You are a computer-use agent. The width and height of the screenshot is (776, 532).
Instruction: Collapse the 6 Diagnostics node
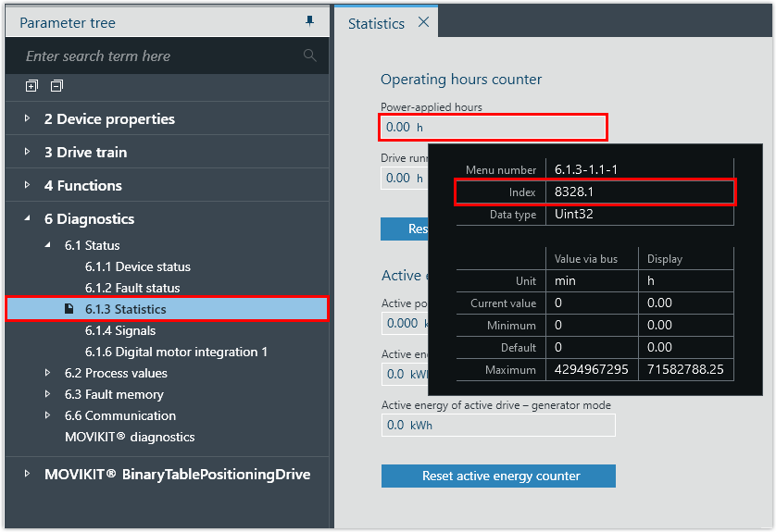coord(28,219)
